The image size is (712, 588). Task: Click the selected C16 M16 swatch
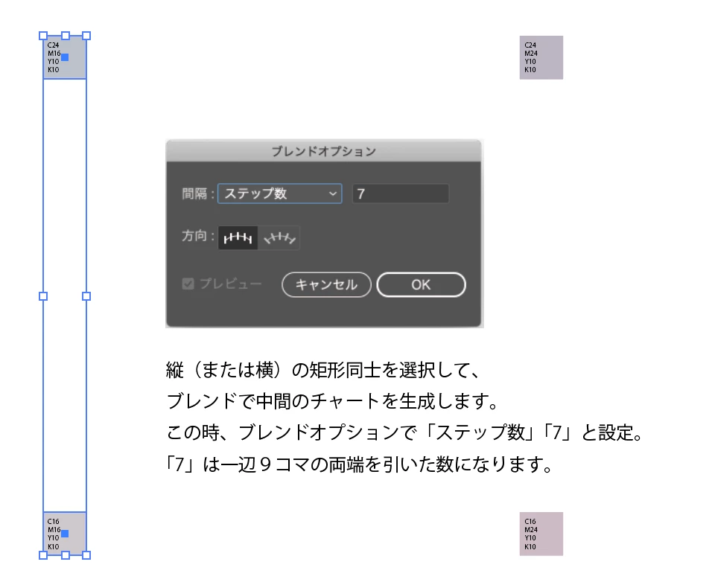pos(65,534)
